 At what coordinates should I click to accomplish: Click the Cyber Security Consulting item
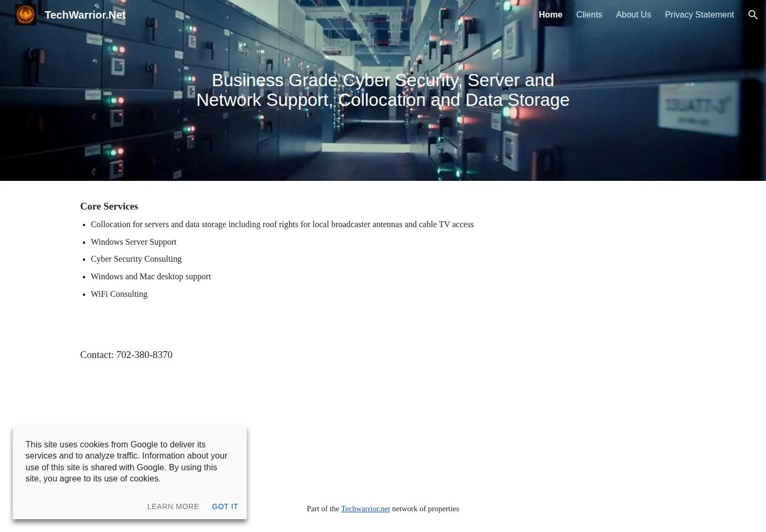(136, 259)
